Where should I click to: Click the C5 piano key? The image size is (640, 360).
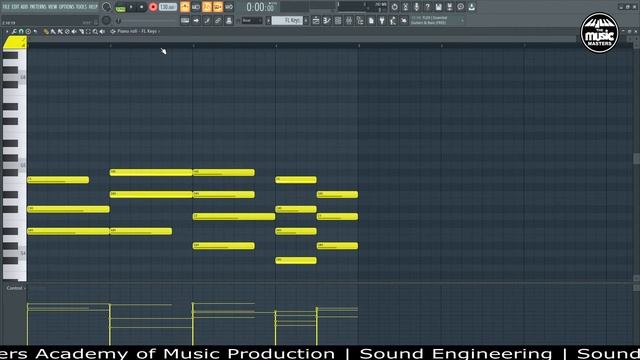[x=14, y=165]
